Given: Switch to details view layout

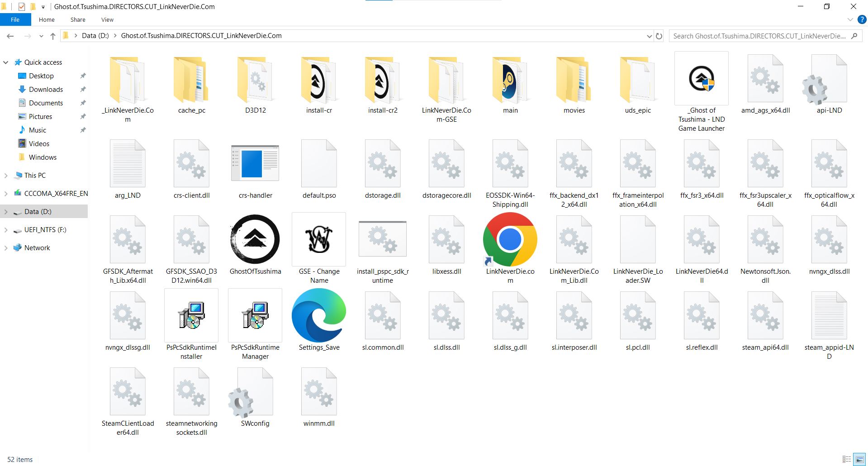Looking at the screenshot, I should 847,459.
